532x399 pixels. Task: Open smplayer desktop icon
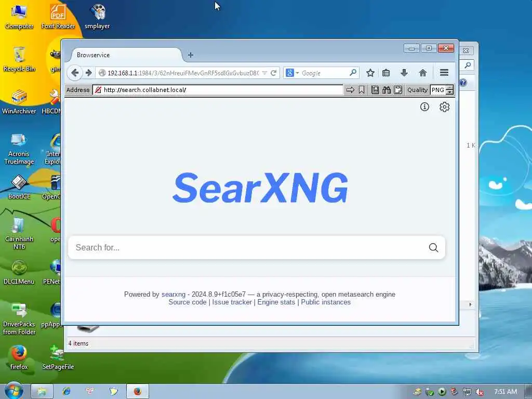coord(97,16)
